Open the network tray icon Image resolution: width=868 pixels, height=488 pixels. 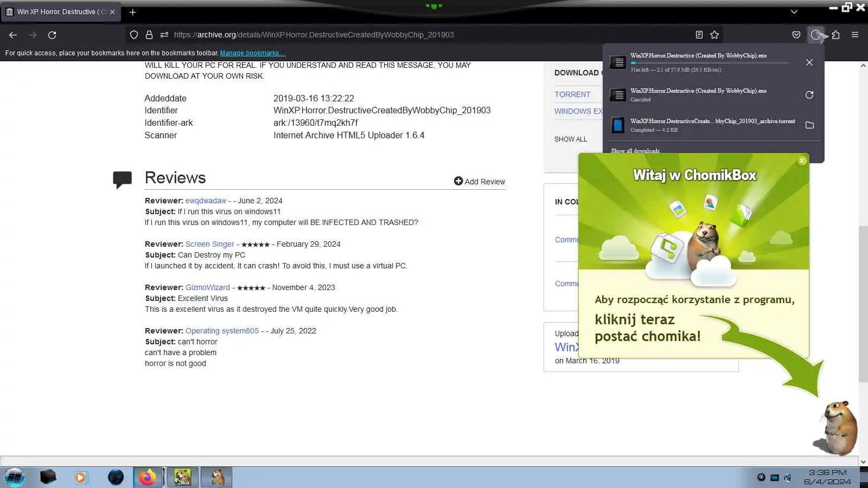point(775,478)
